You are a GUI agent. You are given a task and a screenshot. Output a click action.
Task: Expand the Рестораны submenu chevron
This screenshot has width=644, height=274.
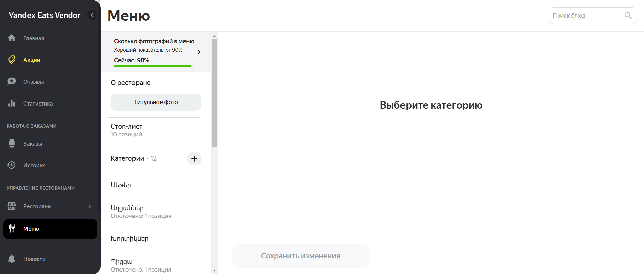coord(90,206)
